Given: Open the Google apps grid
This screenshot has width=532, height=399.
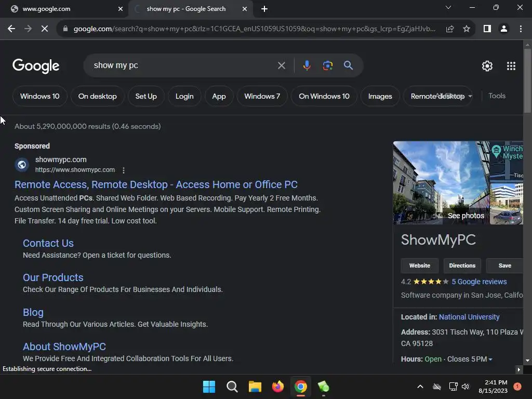Looking at the screenshot, I should 511,66.
